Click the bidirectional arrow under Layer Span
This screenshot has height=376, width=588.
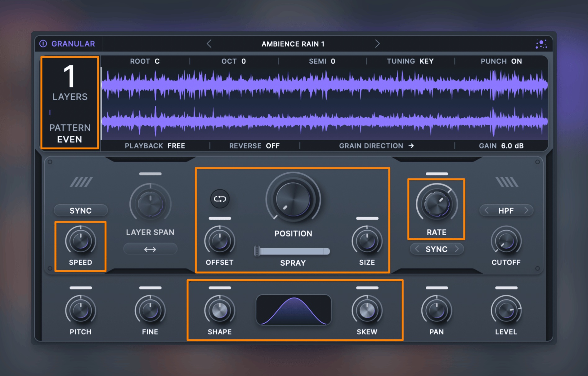click(150, 249)
